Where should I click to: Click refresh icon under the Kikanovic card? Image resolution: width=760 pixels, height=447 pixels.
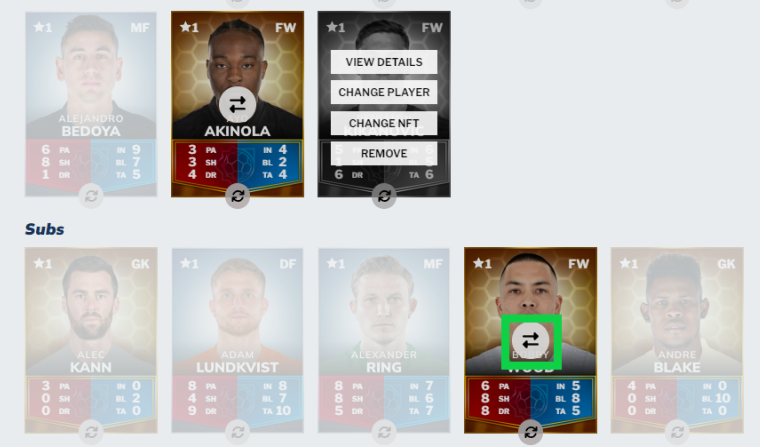click(x=384, y=196)
